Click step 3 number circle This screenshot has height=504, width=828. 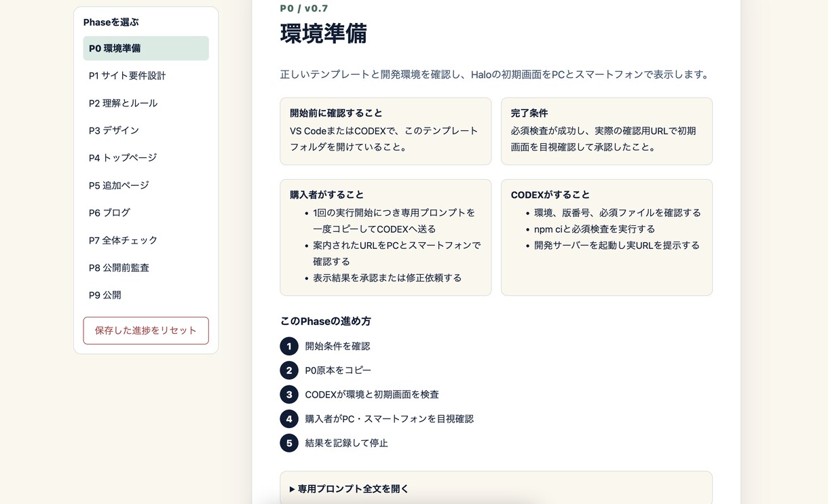289,394
